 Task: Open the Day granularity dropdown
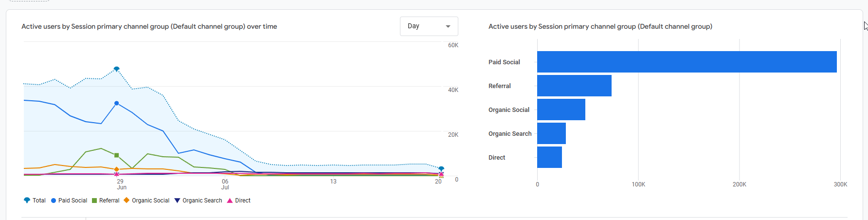pyautogui.click(x=429, y=26)
